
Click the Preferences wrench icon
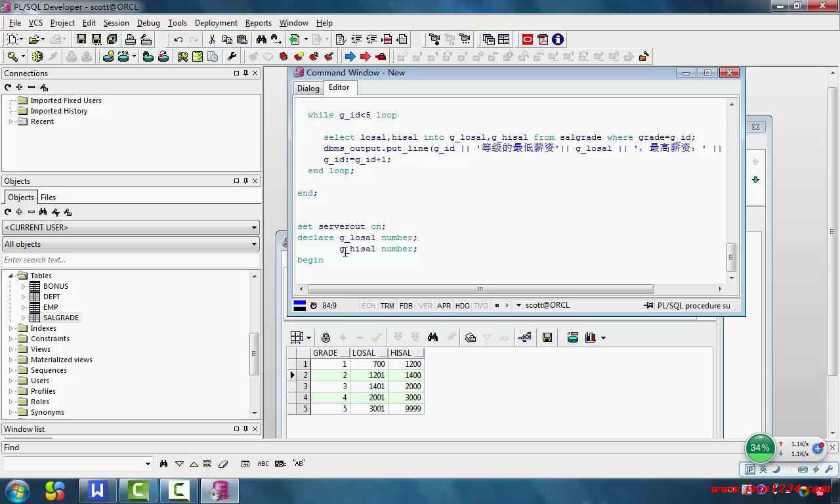232,56
